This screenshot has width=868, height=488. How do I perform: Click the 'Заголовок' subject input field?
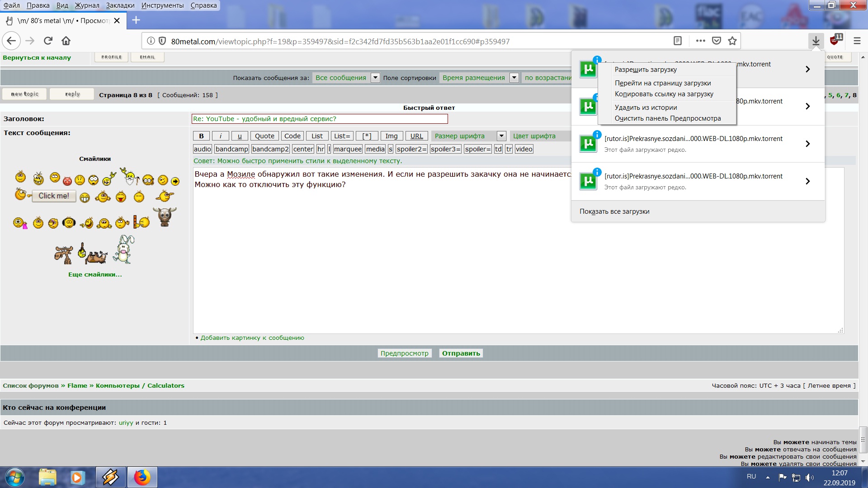[x=319, y=119]
